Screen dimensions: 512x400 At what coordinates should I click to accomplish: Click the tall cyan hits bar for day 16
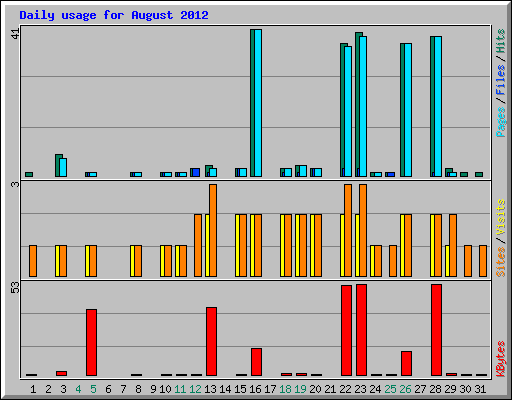tap(258, 103)
